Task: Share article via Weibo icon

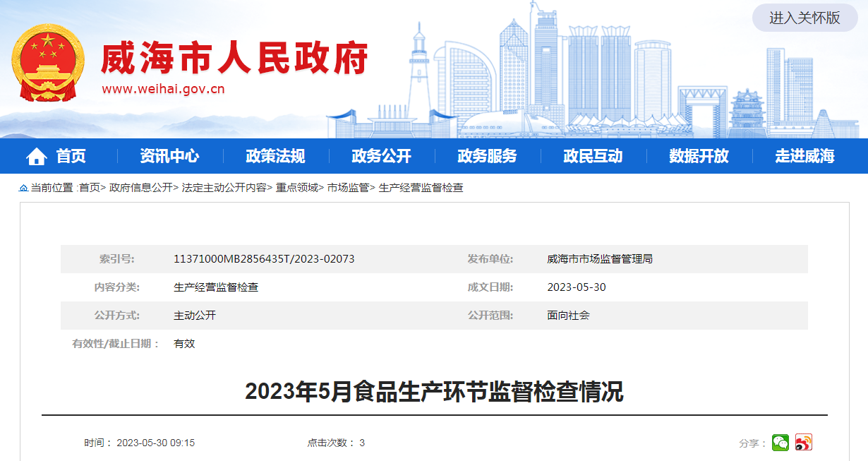Action: (x=804, y=443)
